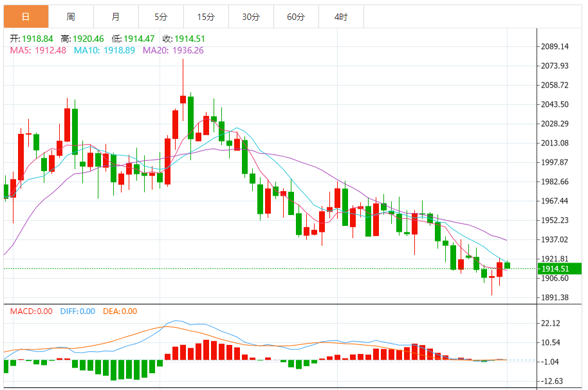Open the 30分 chart tab

click(x=251, y=17)
